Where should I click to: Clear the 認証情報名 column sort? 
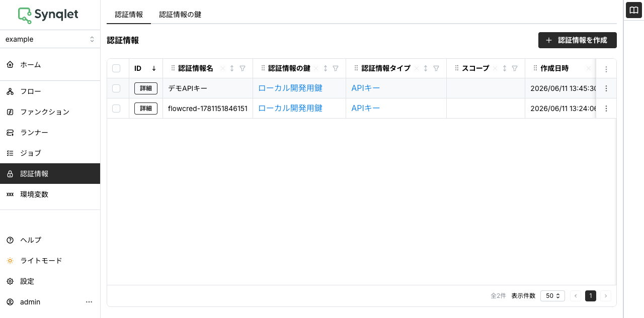(222, 68)
